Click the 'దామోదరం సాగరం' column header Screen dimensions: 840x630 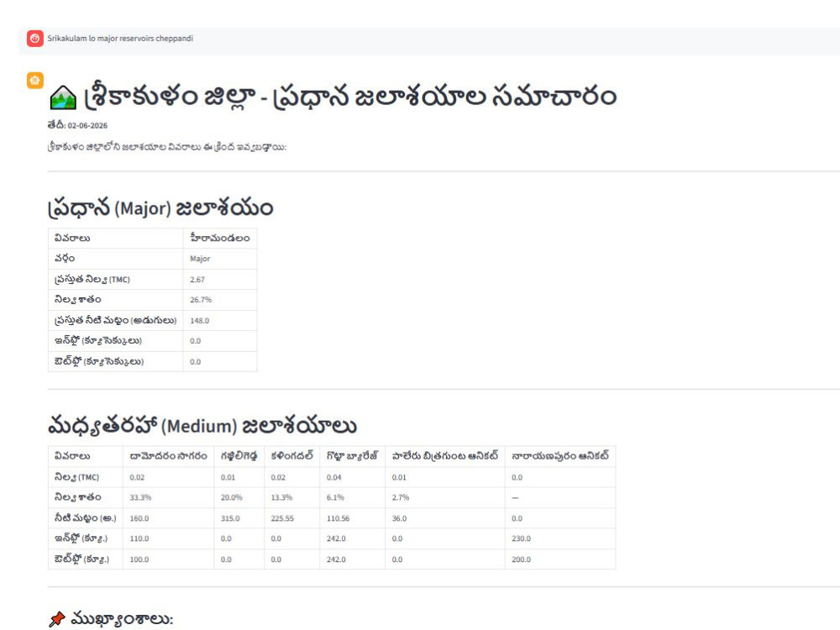coord(168,456)
